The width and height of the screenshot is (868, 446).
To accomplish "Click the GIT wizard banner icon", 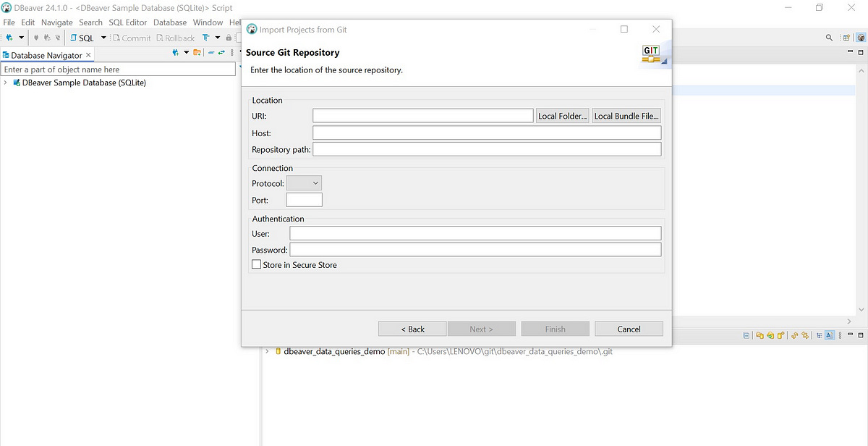I will (653, 54).
